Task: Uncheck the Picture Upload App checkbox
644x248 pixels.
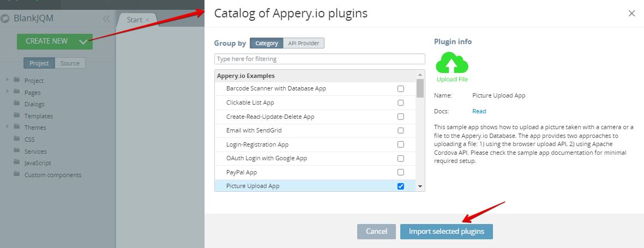Action: click(400, 186)
